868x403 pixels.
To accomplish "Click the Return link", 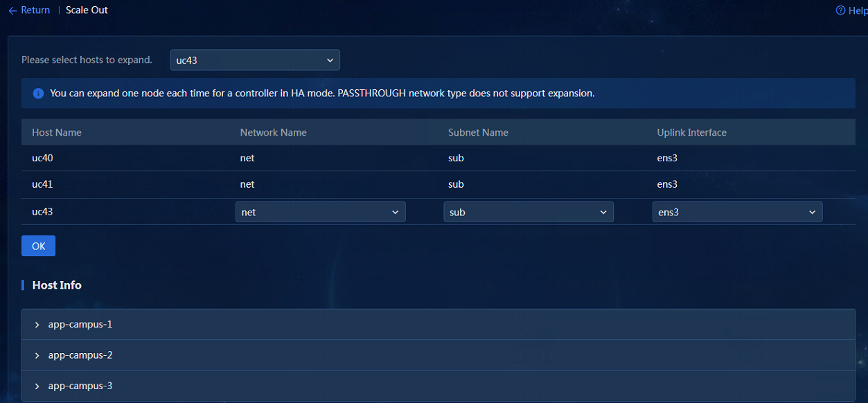I will [x=35, y=10].
